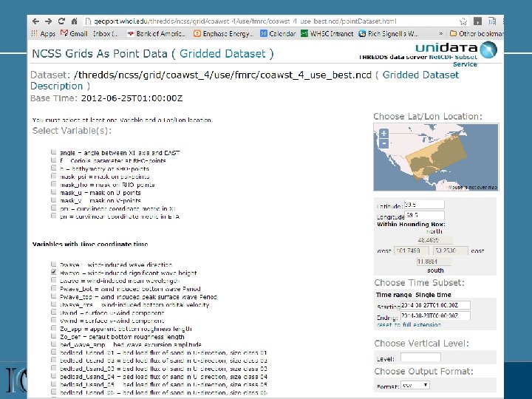Check the mask_v checkbox
The height and width of the screenshot is (399, 532).
pos(54,199)
